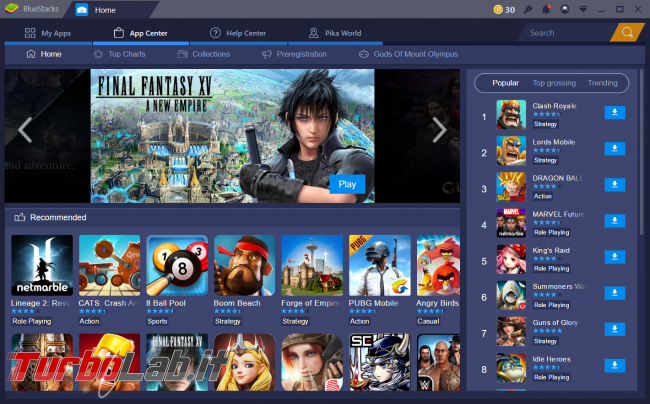Open the notifications bell icon

click(x=546, y=9)
